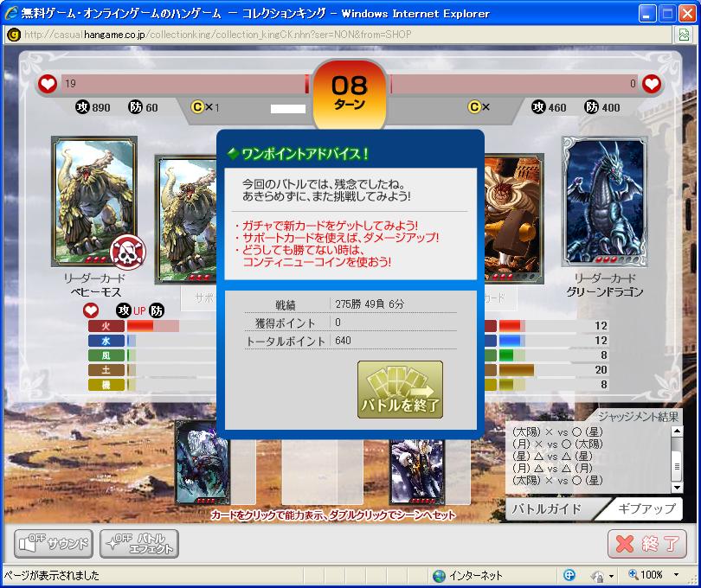Click the ワンポイントアドバイス heading
This screenshot has height=588, width=701.
298,154
